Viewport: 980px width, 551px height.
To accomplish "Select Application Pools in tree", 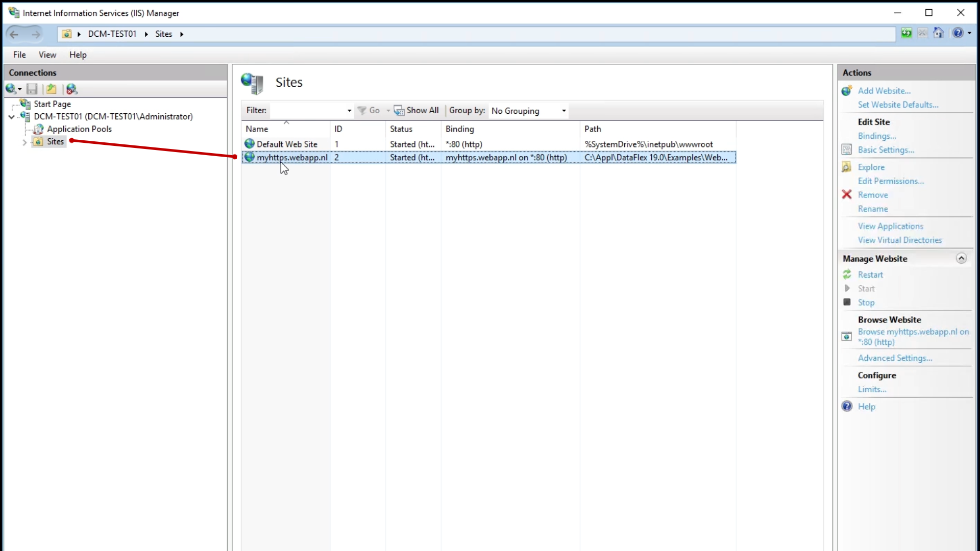I will click(x=79, y=129).
